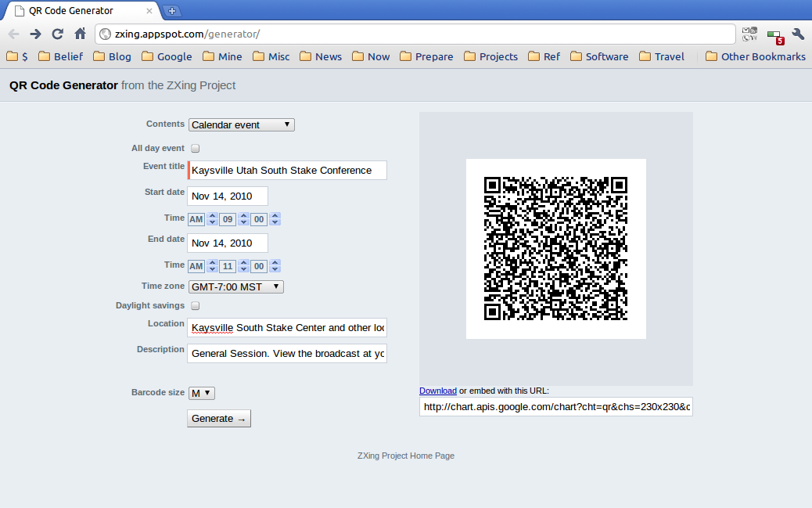Click the up arrow beside start time AM

pyautogui.click(x=212, y=215)
